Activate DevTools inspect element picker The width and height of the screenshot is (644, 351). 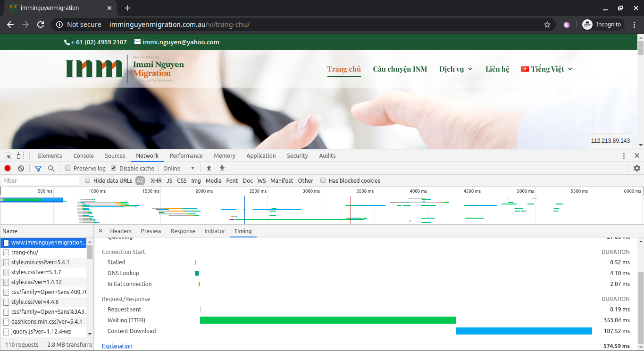click(x=8, y=155)
